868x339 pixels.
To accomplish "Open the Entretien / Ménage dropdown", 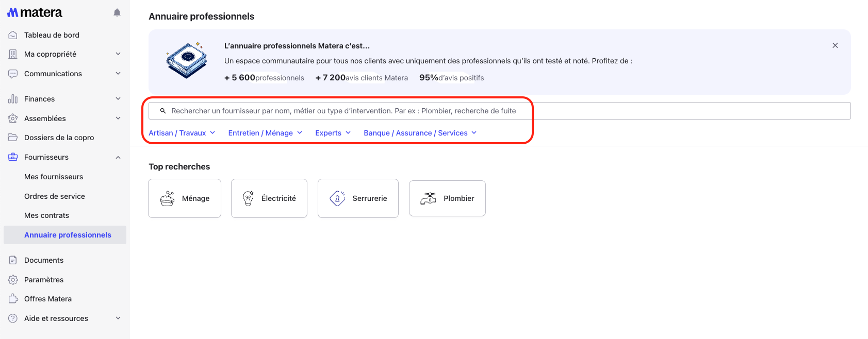I will (265, 133).
